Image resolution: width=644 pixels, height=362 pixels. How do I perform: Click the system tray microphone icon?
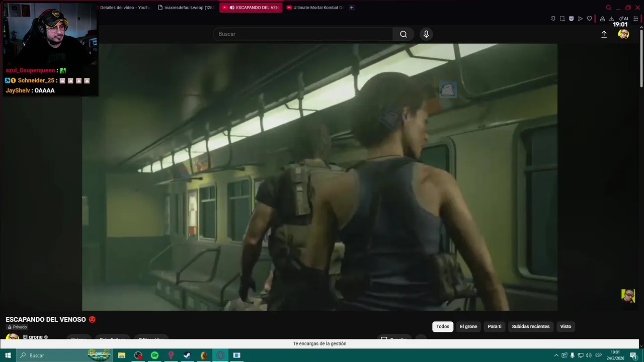pos(572,355)
